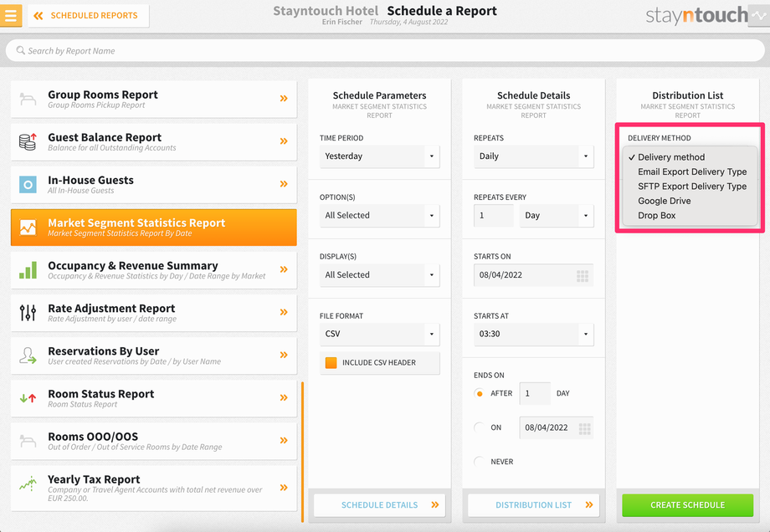Screen dimensions: 770x532
Task: Open the File Format dropdown showing CSV
Action: pos(380,335)
